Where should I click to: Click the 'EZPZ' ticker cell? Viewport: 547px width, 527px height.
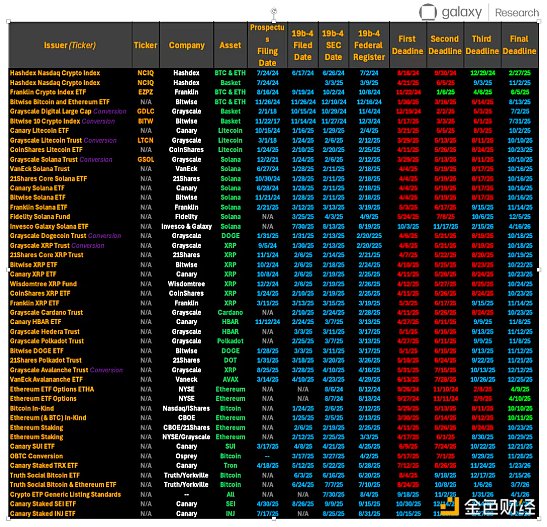pos(145,92)
